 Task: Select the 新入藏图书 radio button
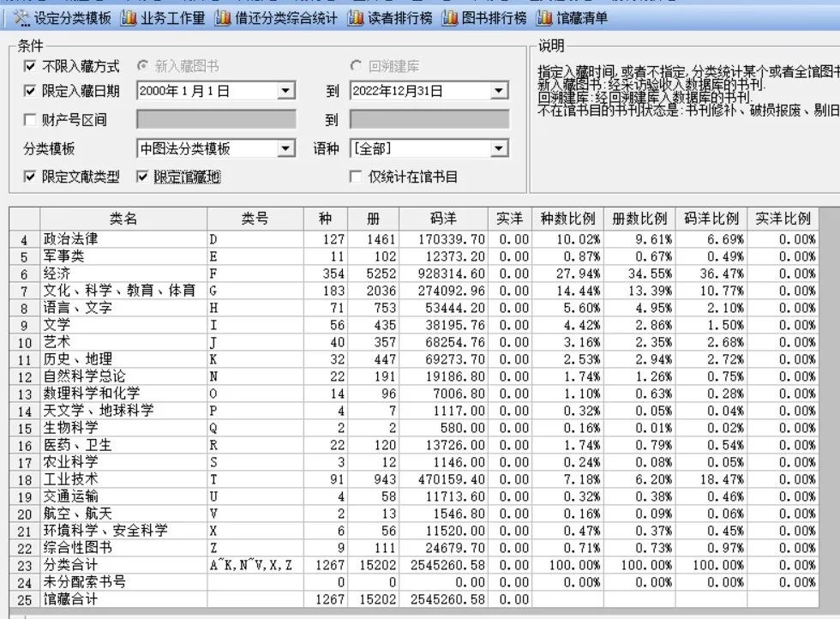click(142, 66)
